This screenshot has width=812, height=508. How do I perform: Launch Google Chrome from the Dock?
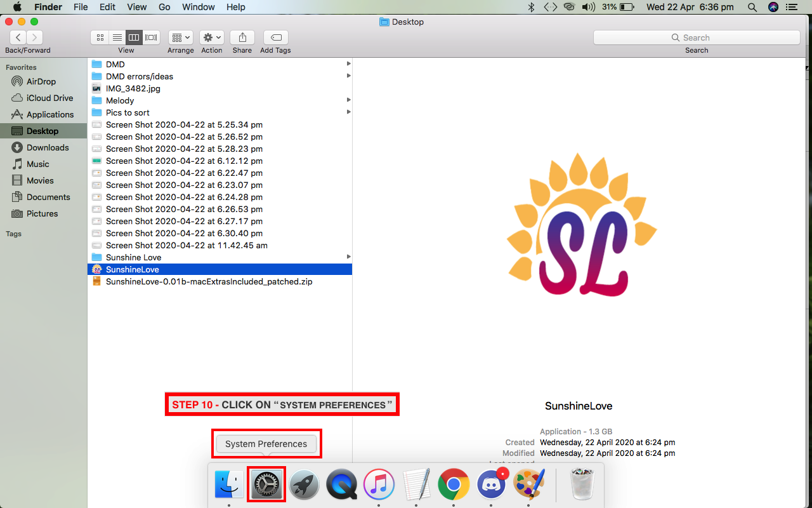click(x=454, y=486)
